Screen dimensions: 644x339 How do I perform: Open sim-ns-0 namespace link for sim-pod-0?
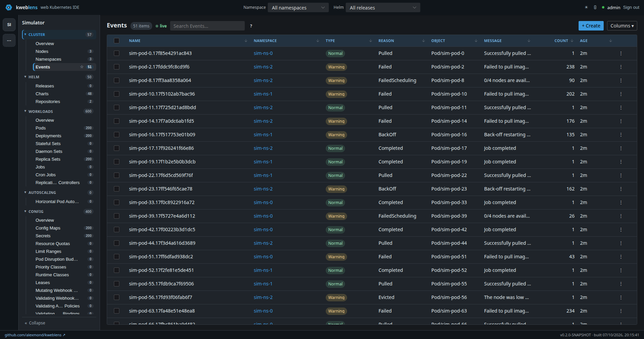[x=263, y=53]
